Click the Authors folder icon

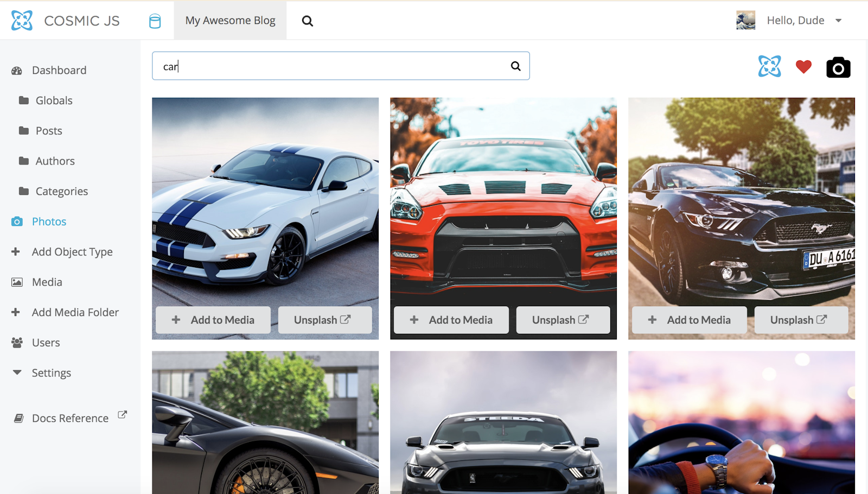pyautogui.click(x=24, y=161)
